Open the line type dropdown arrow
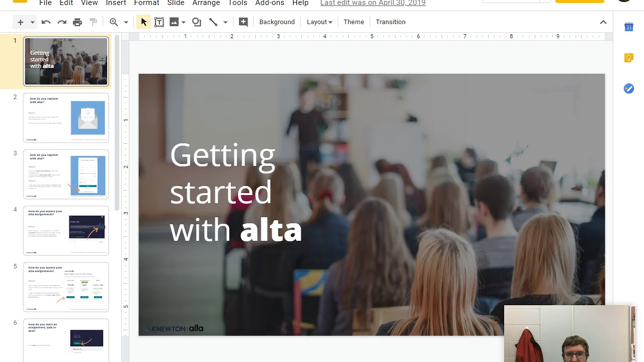The width and height of the screenshot is (644, 362). coord(225,22)
